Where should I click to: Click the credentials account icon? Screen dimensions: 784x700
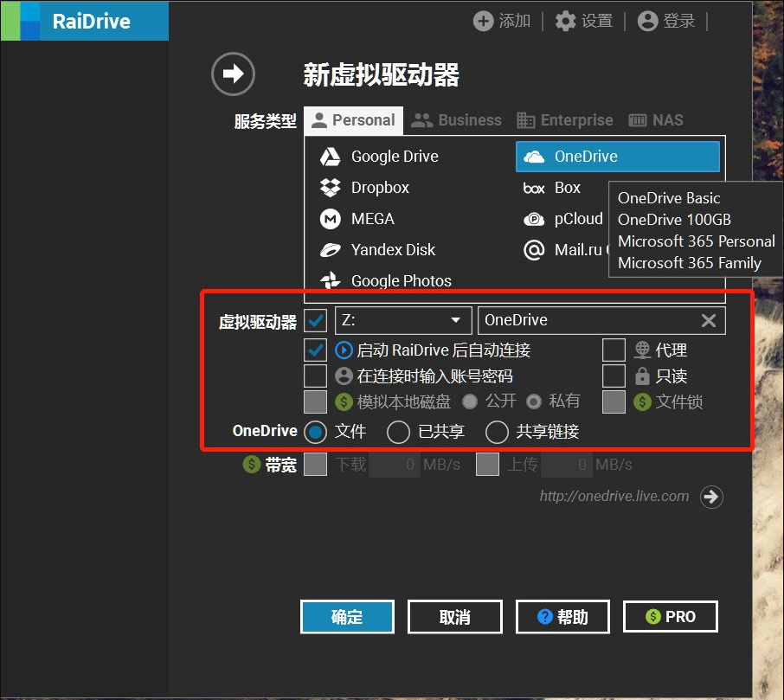[344, 376]
